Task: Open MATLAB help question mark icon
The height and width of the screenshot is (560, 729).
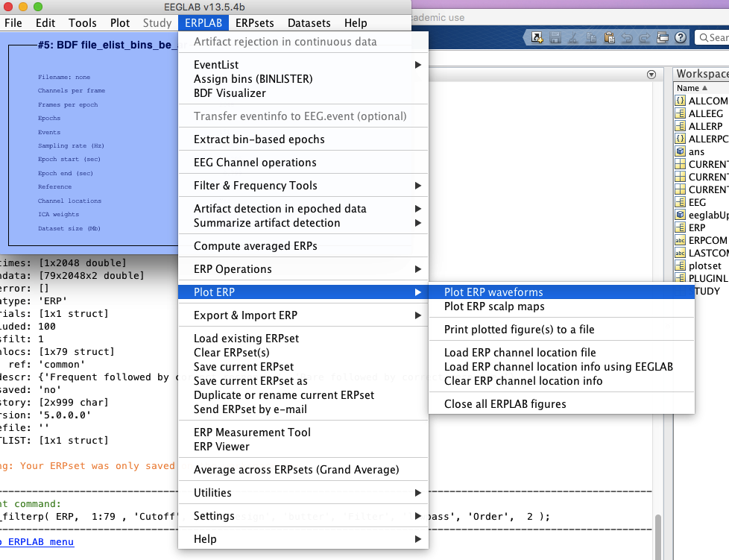Action: point(681,38)
